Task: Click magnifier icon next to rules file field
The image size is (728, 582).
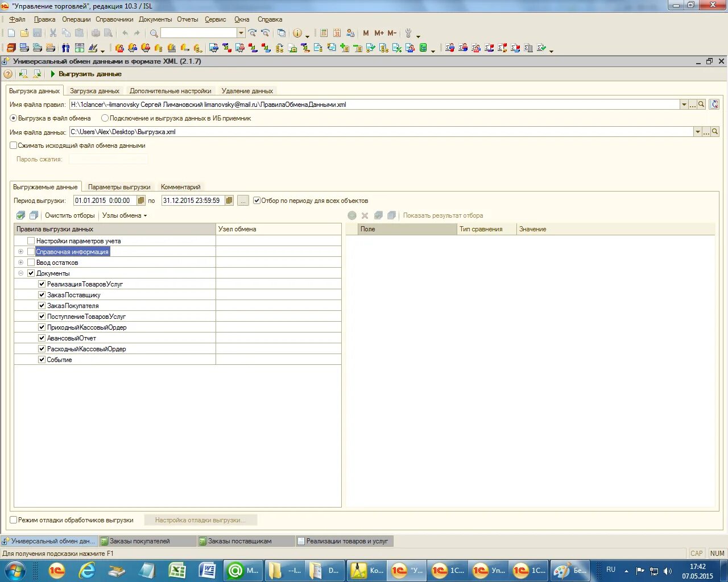Action: coord(701,105)
